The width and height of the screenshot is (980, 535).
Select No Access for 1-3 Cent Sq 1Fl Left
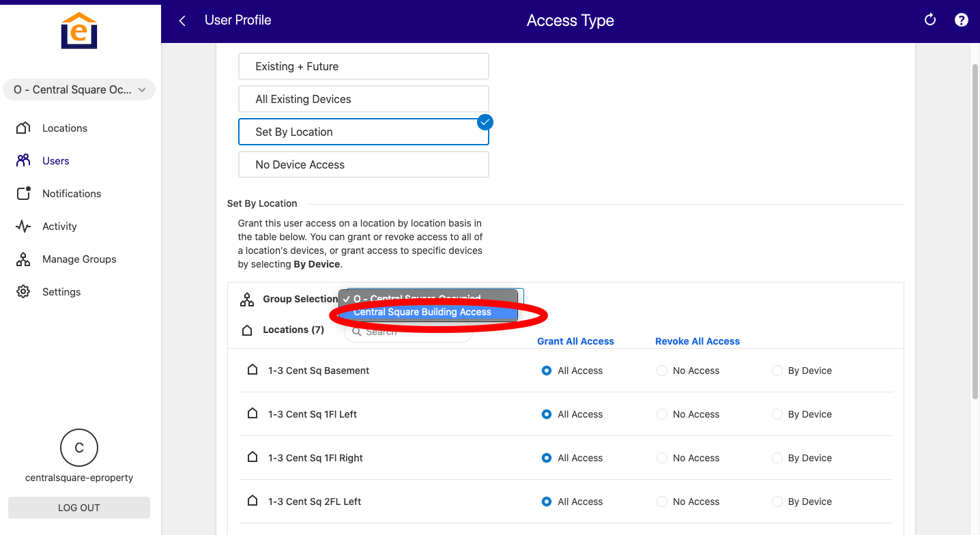point(661,414)
